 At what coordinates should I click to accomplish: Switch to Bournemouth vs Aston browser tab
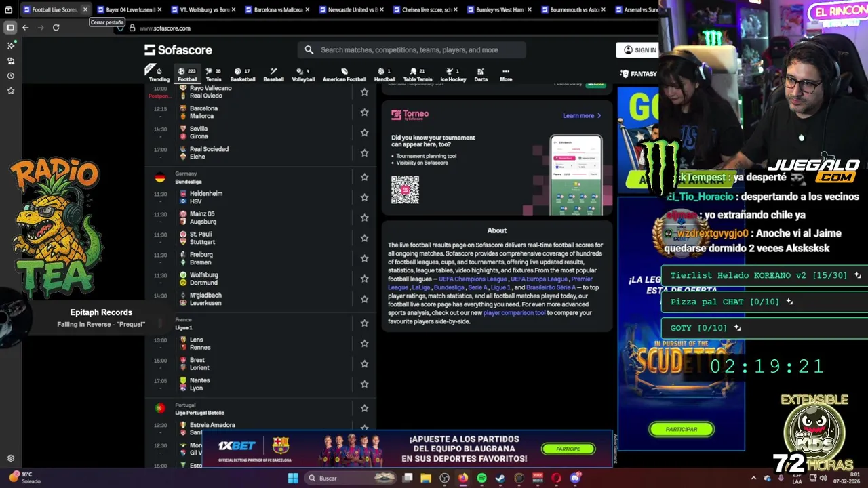pos(574,10)
